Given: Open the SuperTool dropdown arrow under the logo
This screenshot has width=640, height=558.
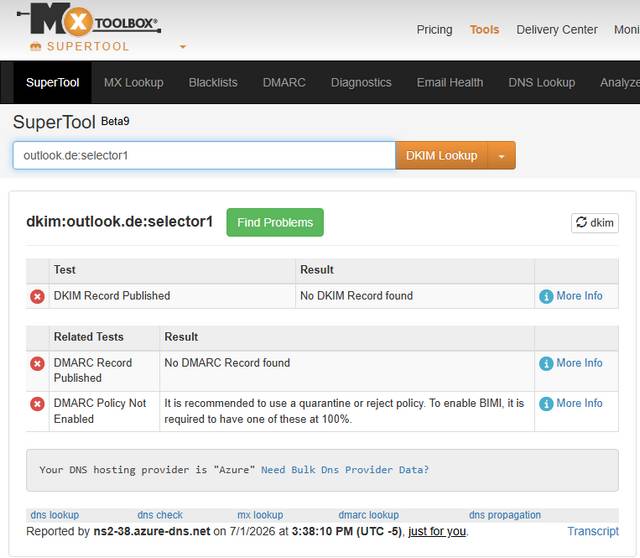Looking at the screenshot, I should coord(183,47).
